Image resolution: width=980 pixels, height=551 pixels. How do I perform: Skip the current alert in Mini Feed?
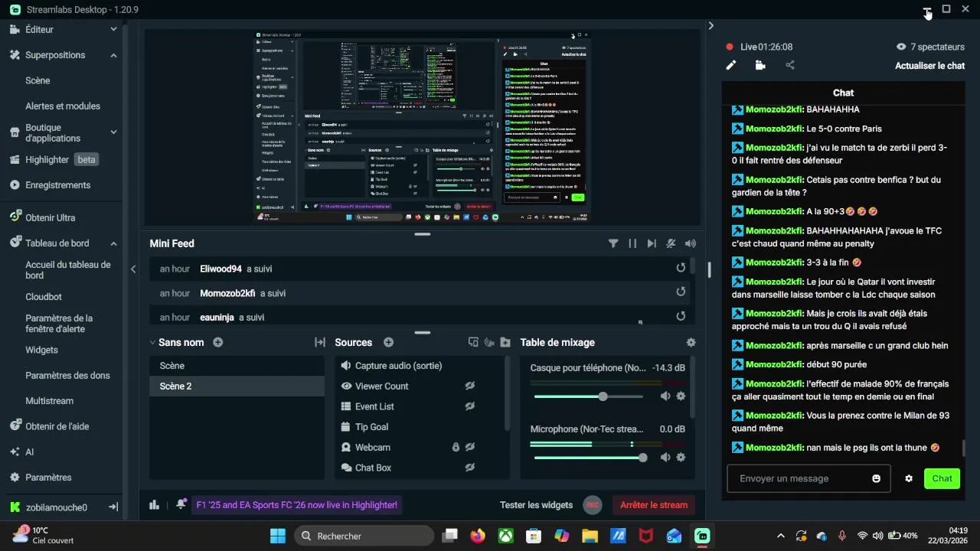point(652,243)
